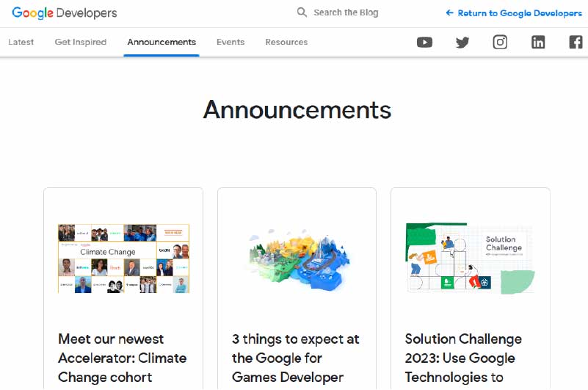The height and width of the screenshot is (390, 588).
Task: Switch to the Get Inspired tab
Action: 81,42
